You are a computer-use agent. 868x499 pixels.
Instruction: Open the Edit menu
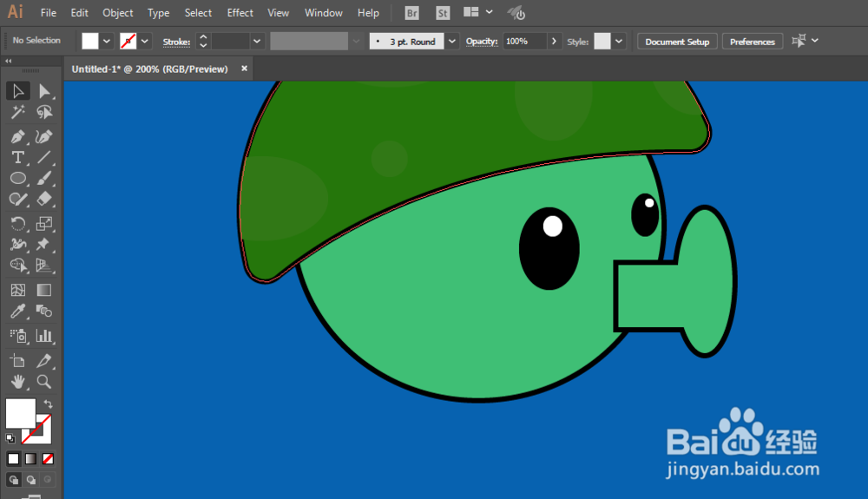click(79, 13)
